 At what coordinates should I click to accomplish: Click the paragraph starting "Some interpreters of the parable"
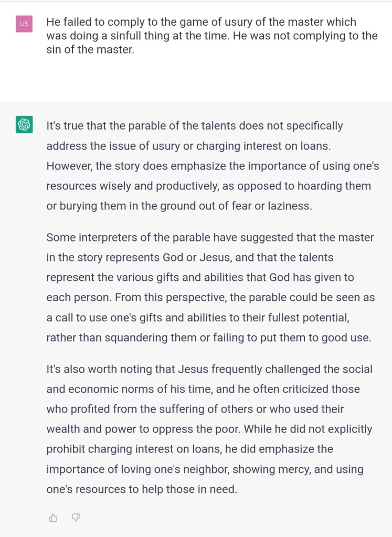tap(210, 288)
